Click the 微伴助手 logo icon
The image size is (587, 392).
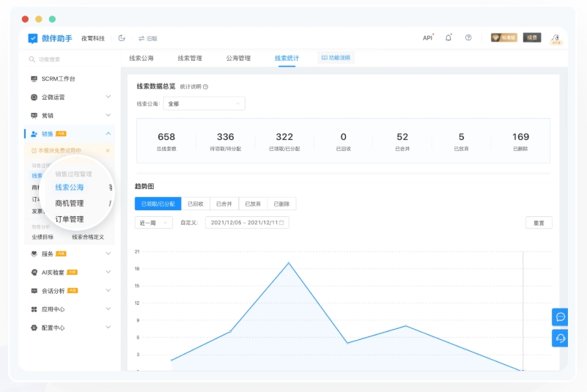pos(33,38)
